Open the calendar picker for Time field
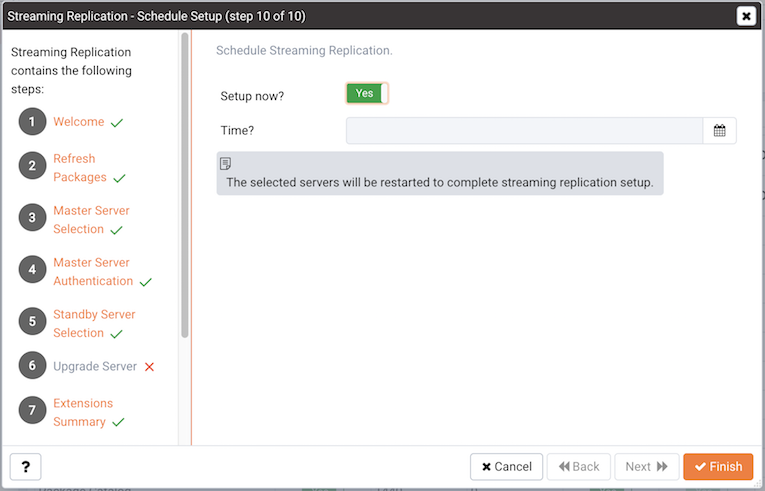 click(719, 130)
